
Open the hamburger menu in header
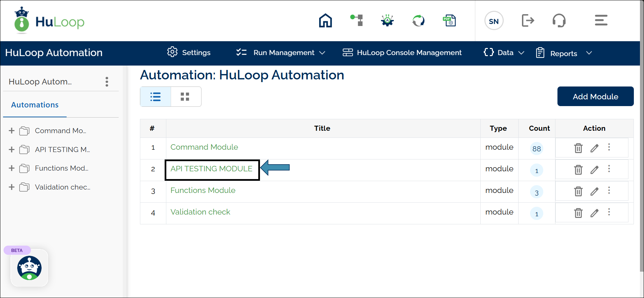pos(601,21)
